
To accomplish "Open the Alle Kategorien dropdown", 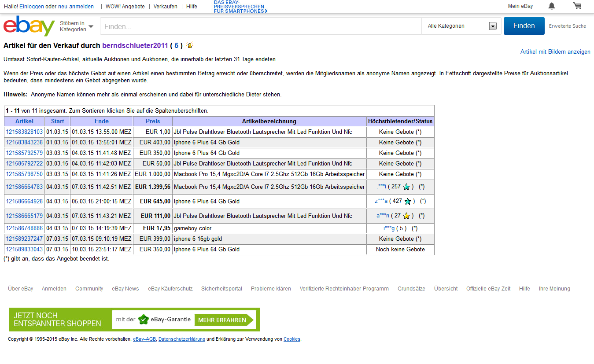I will click(462, 26).
